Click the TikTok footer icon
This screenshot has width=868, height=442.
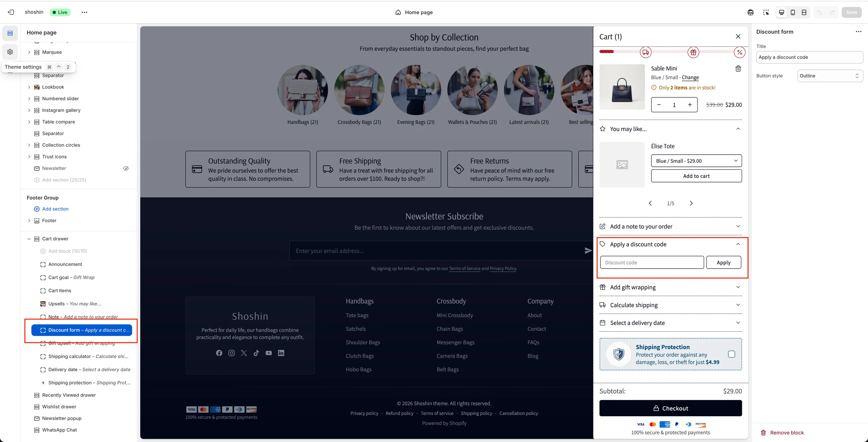(x=256, y=353)
